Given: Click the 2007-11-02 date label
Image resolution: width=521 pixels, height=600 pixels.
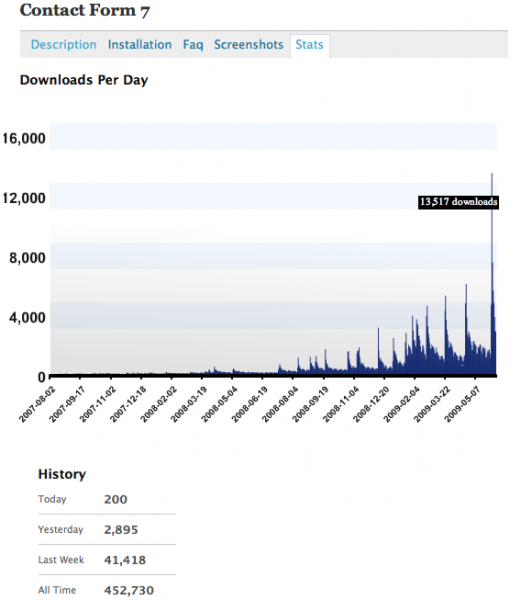Looking at the screenshot, I should coord(98,404).
